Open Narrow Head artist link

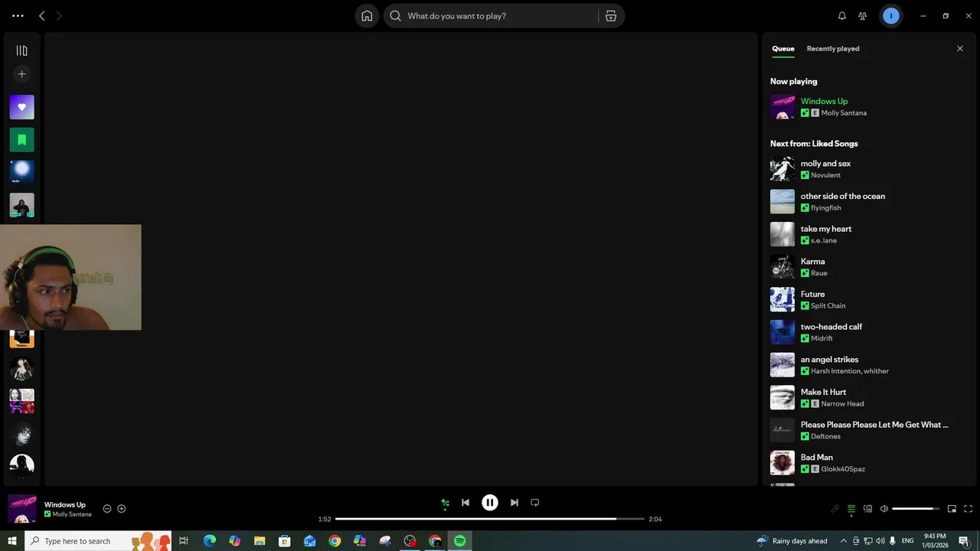842,404
